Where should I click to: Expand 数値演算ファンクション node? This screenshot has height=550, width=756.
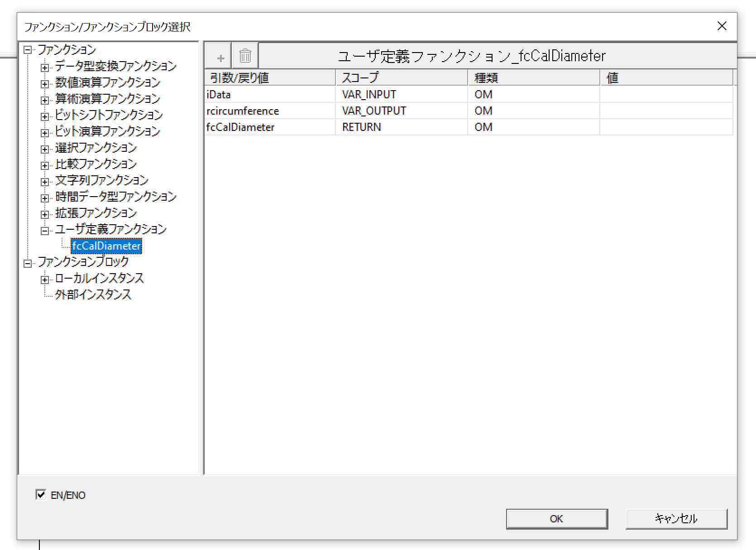point(44,84)
